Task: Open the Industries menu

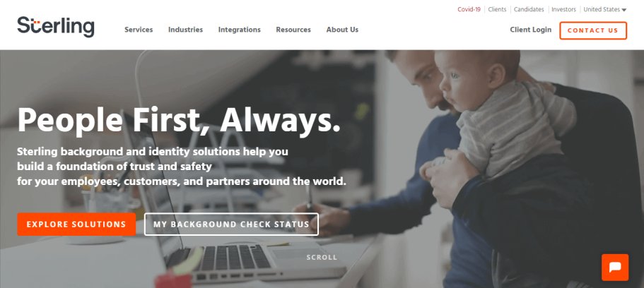Action: (185, 30)
